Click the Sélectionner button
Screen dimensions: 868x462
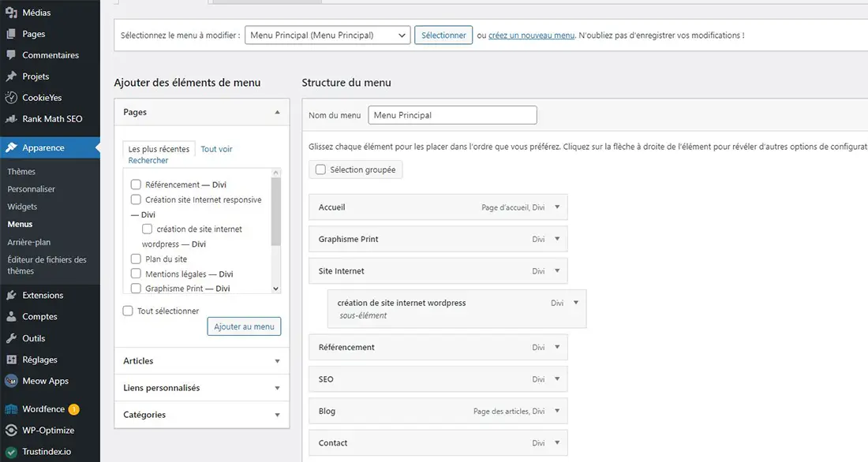[443, 35]
